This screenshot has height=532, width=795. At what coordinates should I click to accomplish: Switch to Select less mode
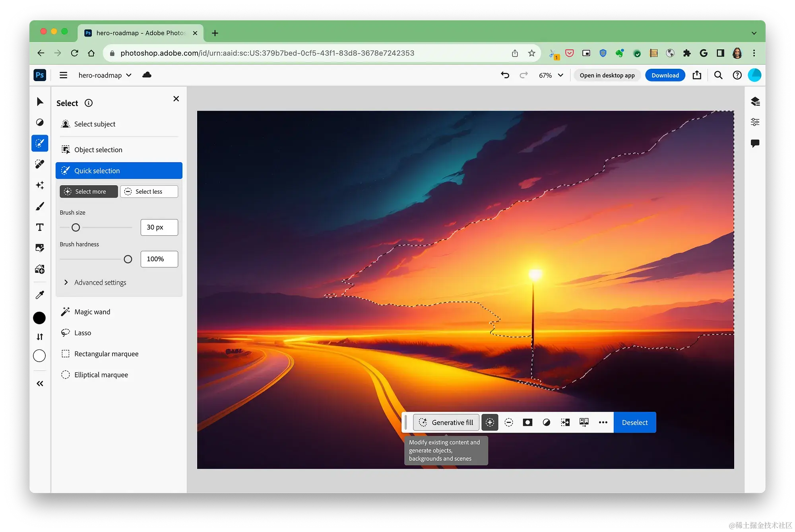(149, 192)
